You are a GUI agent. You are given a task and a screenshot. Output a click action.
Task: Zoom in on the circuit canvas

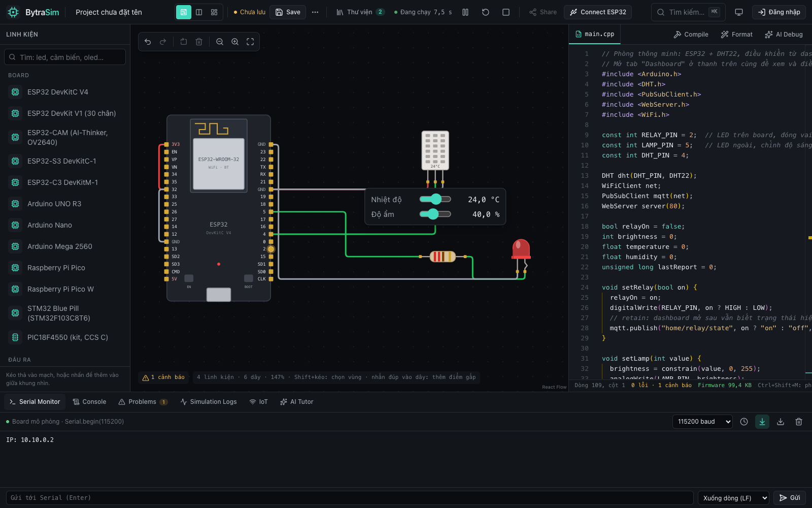[x=235, y=42]
